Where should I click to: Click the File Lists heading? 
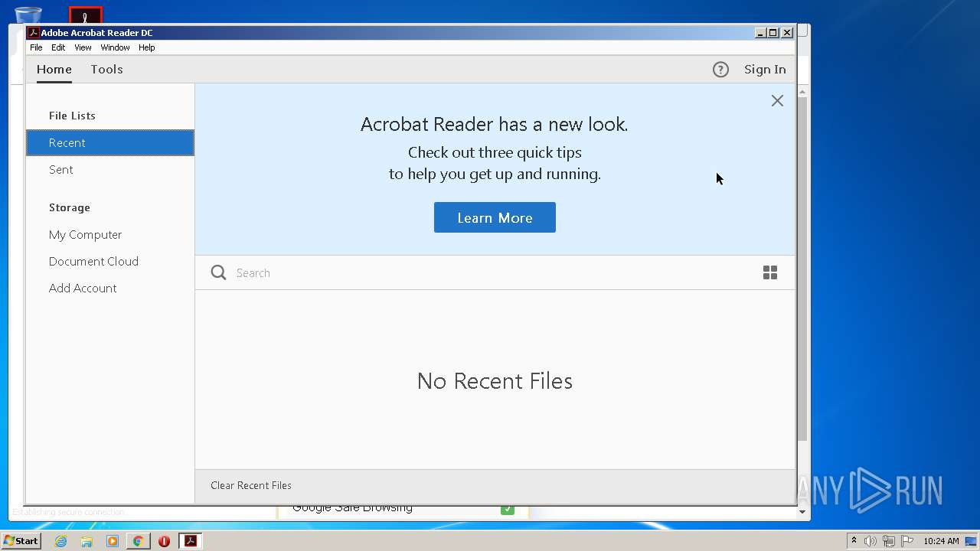pyautogui.click(x=72, y=116)
